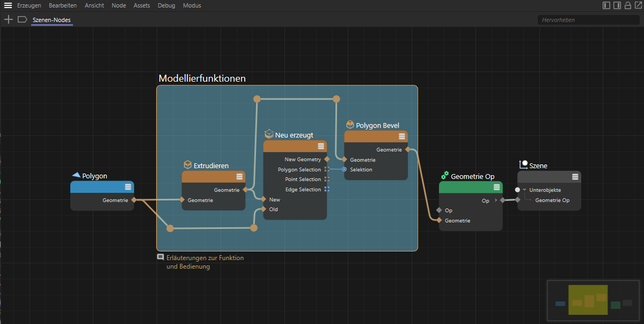
Task: Click Polygon Bevel's Geometrie input port
Action: point(344,160)
